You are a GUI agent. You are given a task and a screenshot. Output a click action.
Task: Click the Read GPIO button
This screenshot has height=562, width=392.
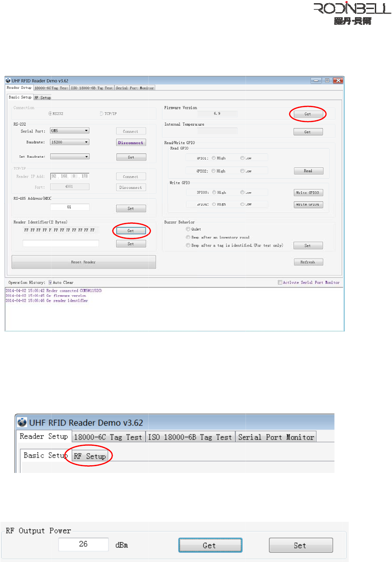(308, 171)
